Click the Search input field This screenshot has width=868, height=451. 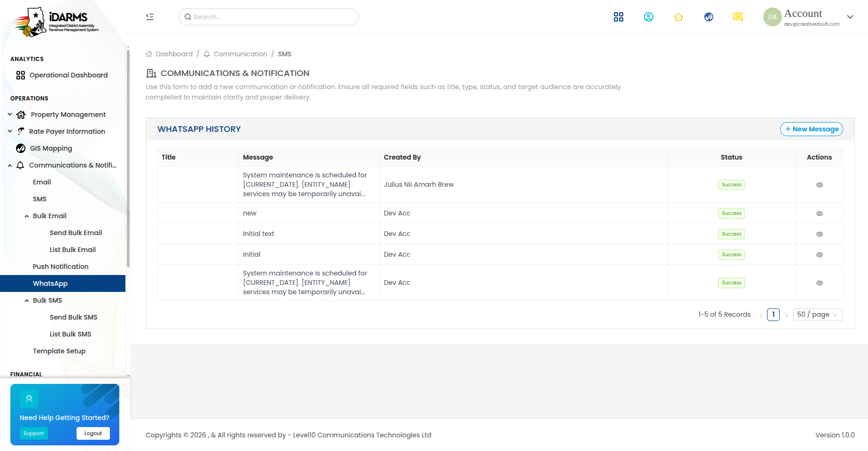[269, 17]
